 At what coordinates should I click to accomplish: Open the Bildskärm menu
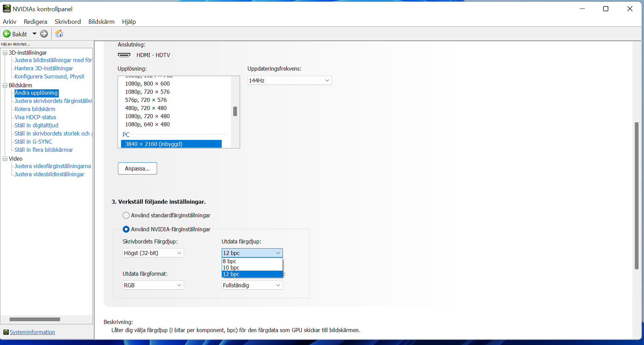point(101,22)
